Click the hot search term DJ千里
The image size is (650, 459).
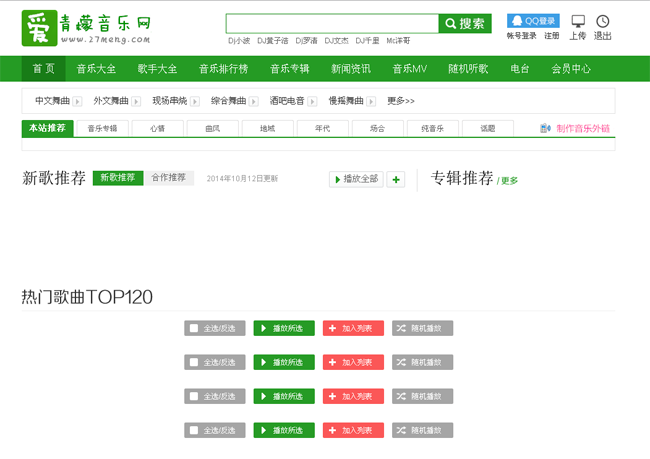367,41
